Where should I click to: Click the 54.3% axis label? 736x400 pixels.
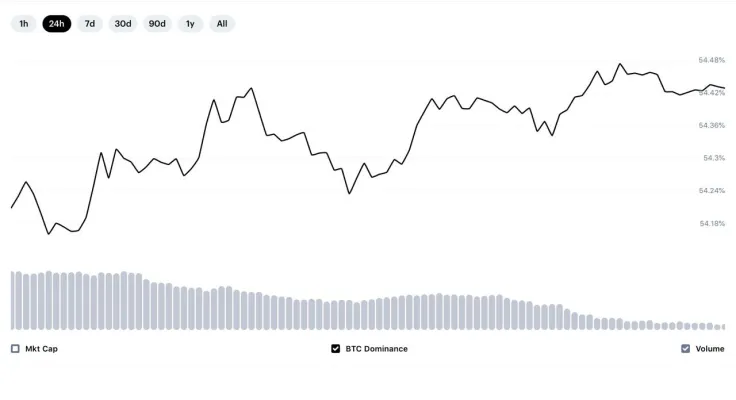714,158
